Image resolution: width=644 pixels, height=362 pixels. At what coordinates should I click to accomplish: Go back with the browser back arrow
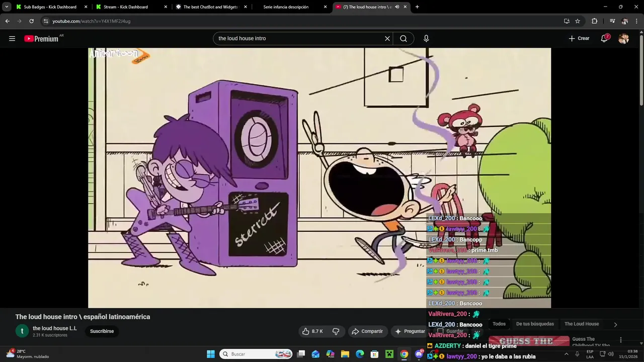pos(7,21)
